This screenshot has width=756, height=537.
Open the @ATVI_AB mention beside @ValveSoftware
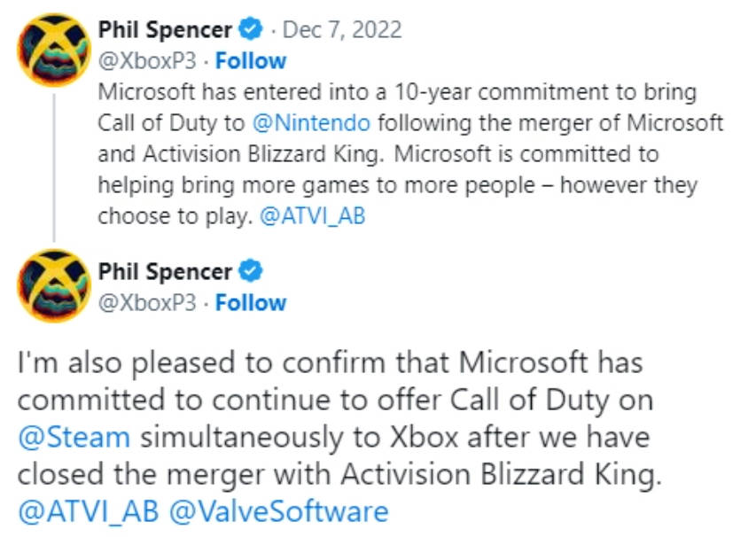pos(89,512)
